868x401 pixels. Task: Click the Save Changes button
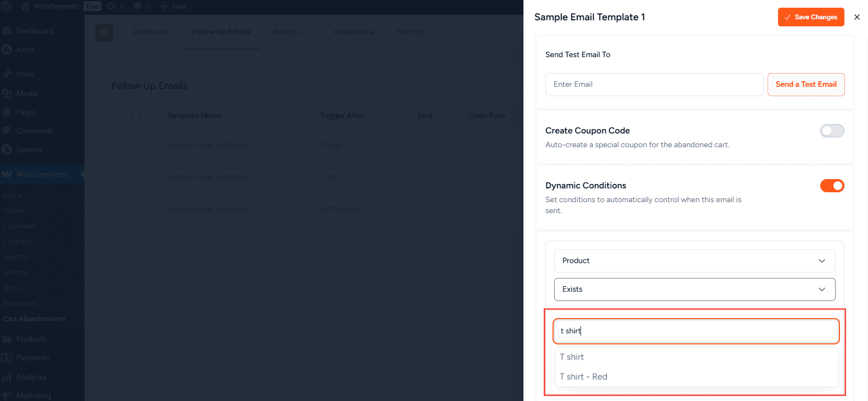(810, 17)
